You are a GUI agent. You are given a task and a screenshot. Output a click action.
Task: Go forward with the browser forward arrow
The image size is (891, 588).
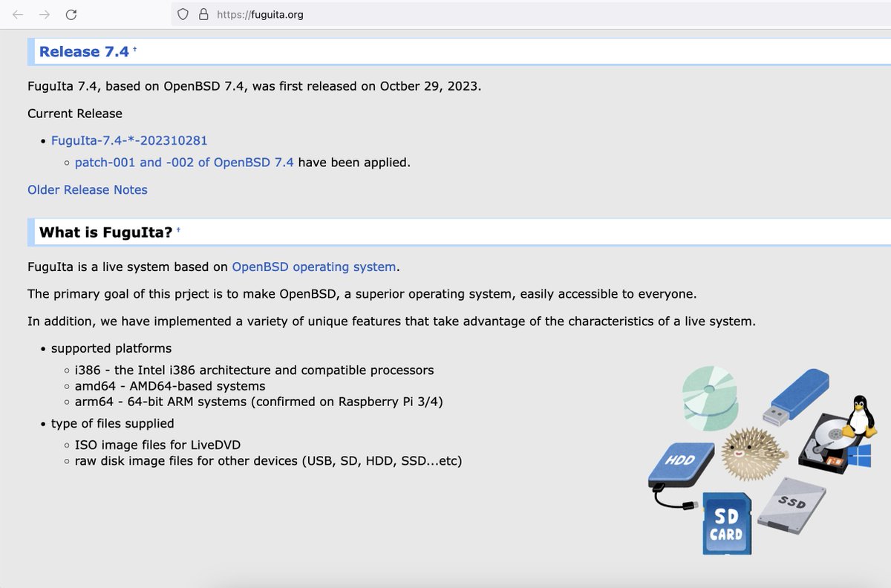pyautogui.click(x=44, y=14)
